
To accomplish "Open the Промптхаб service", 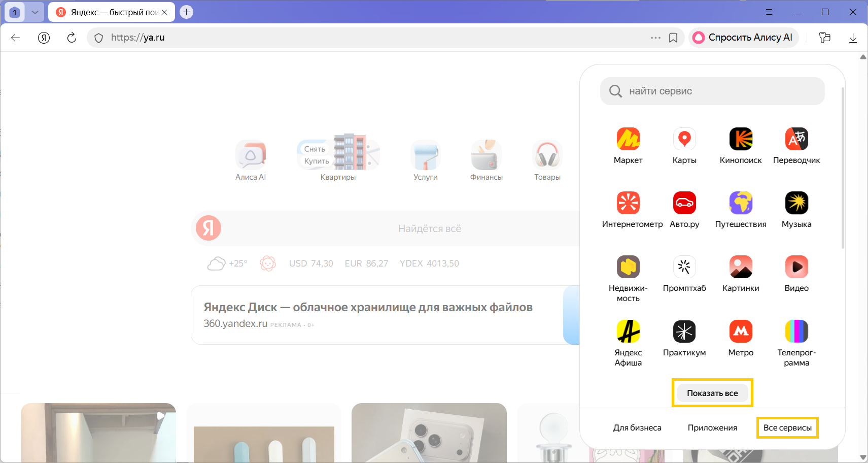I will coord(684,274).
